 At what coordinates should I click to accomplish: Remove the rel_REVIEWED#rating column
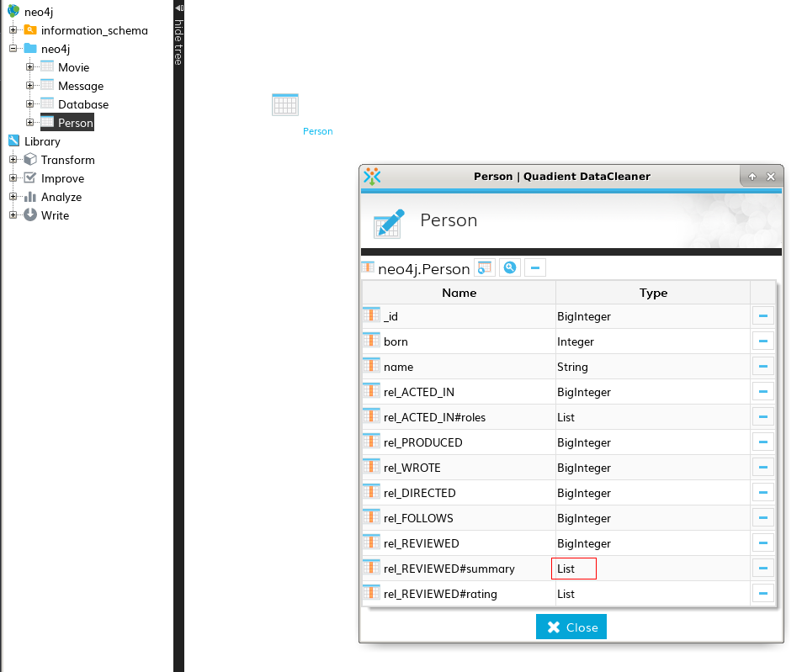tap(763, 593)
